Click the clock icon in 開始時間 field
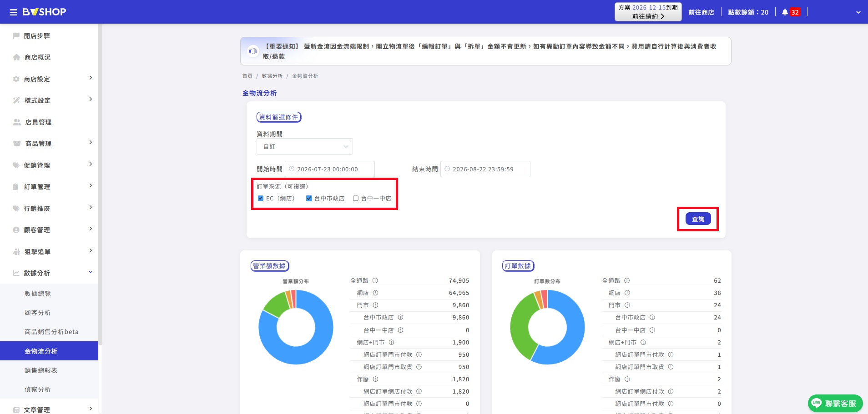The width and height of the screenshot is (868, 414). [292, 169]
